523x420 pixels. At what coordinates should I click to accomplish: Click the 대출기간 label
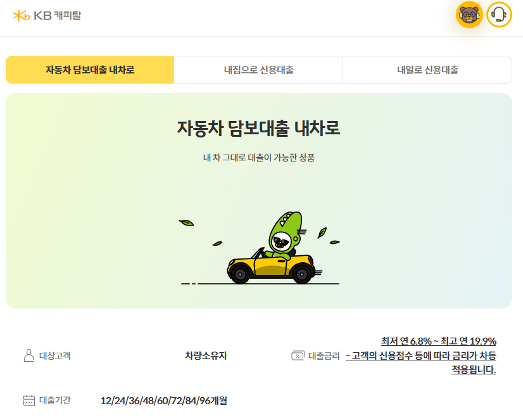[x=55, y=400]
